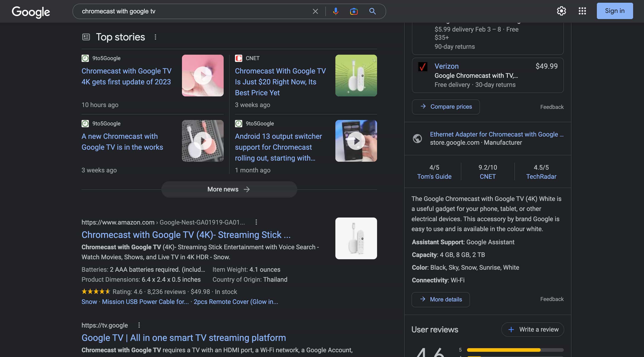Viewport: 644px width, 357px height.
Task: Open the settings gear menu
Action: pyautogui.click(x=561, y=11)
